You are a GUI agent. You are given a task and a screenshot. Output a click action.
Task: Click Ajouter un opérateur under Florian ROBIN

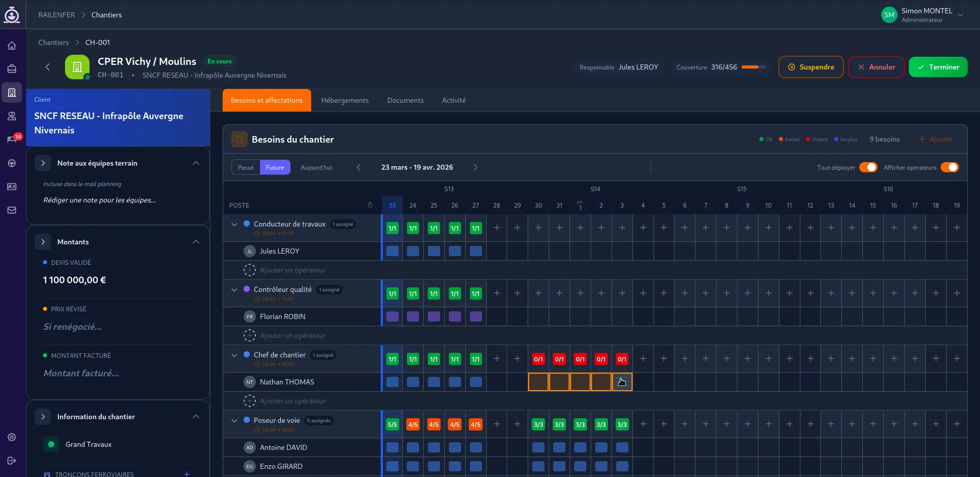293,335
